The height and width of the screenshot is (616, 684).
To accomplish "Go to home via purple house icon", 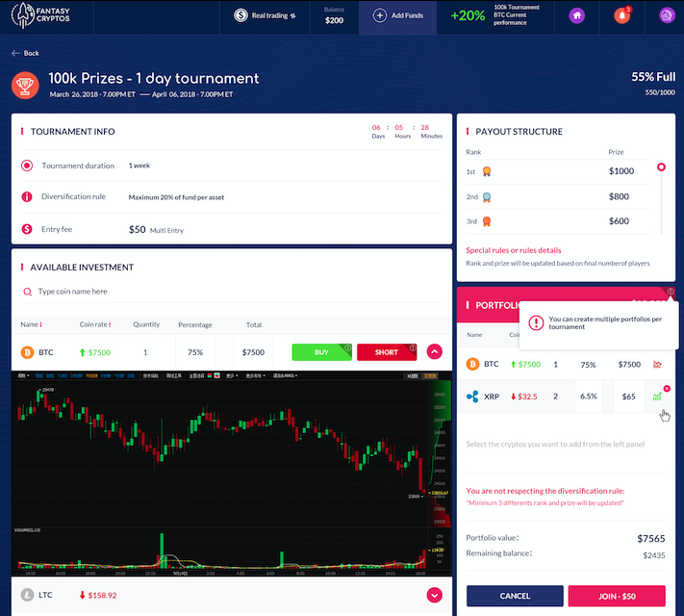I will point(576,15).
